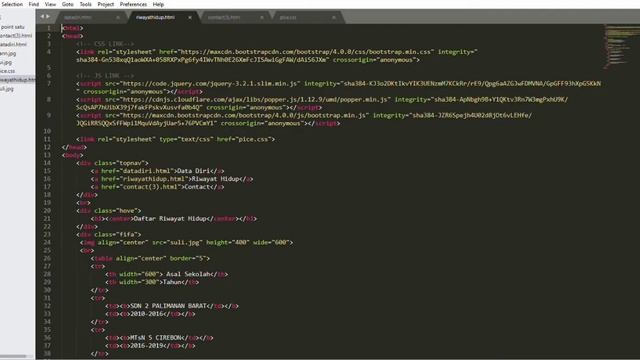Click the Riwayat Hidup anchor line

pyautogui.click(x=172, y=179)
